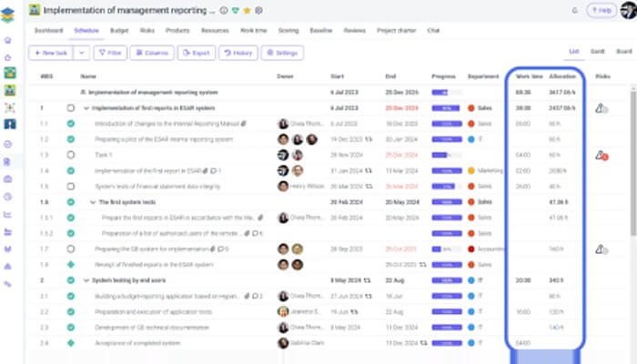Click progress bar of row 1.7
This screenshot has height=364, width=637.
click(x=447, y=249)
